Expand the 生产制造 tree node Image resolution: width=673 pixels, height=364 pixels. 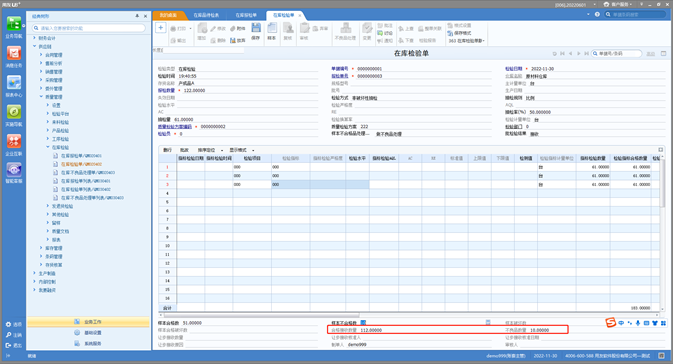pyautogui.click(x=35, y=273)
